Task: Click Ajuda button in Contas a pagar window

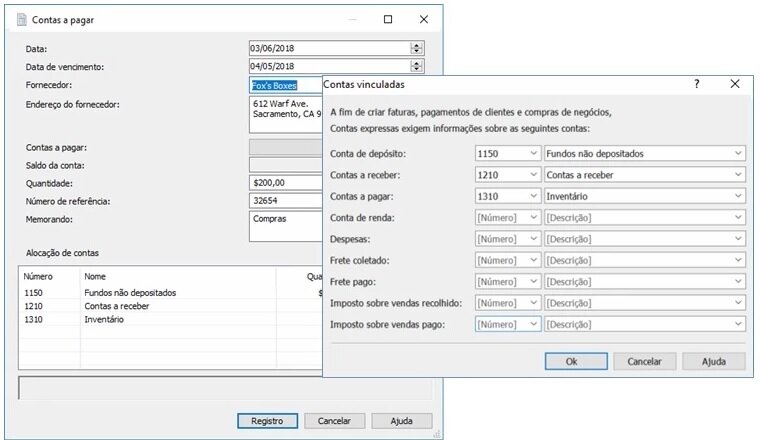Action: click(x=401, y=421)
